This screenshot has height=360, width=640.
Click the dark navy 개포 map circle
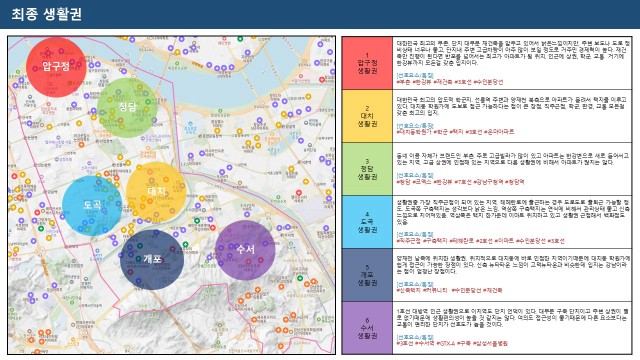pos(152,260)
